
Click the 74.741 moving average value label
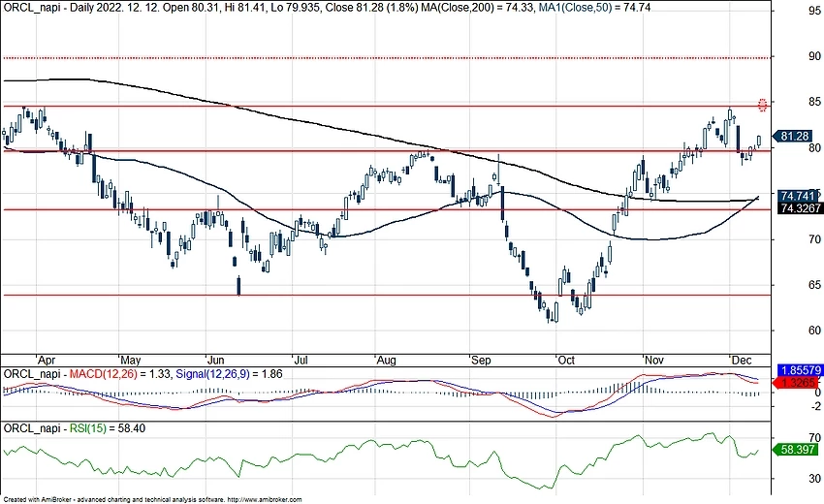[x=798, y=196]
